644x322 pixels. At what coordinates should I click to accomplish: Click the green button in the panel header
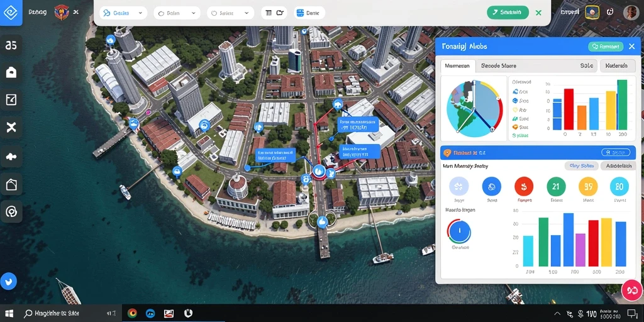pyautogui.click(x=605, y=47)
